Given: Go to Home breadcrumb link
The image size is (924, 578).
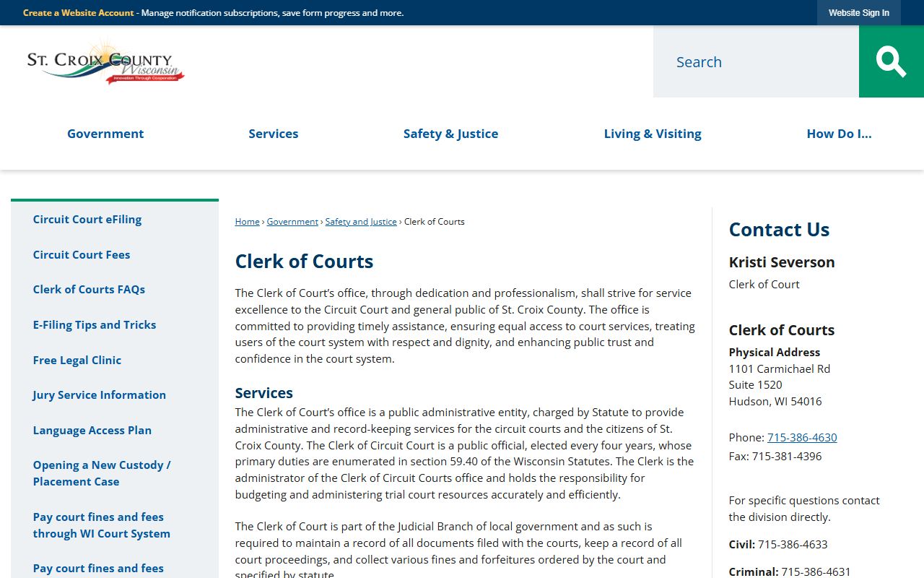Looking at the screenshot, I should click(247, 222).
